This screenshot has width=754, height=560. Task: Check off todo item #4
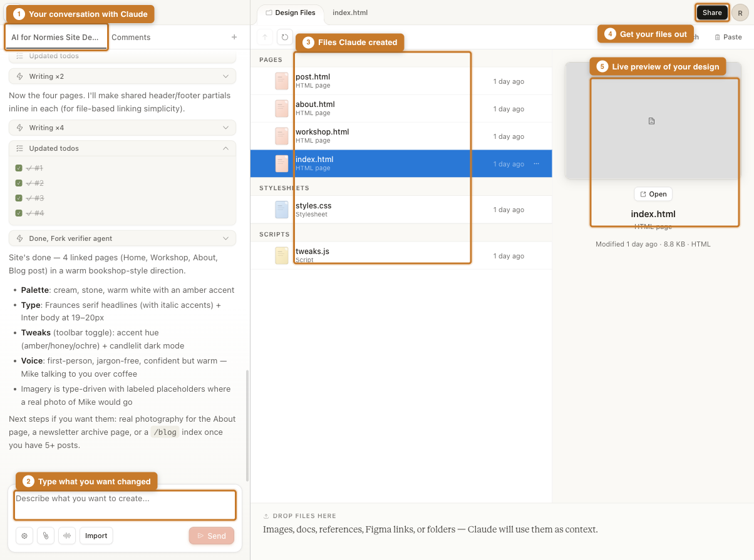[20, 213]
